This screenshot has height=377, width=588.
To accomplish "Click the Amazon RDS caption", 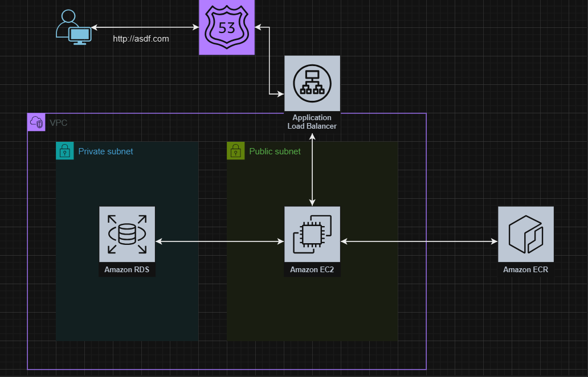I will point(126,269).
